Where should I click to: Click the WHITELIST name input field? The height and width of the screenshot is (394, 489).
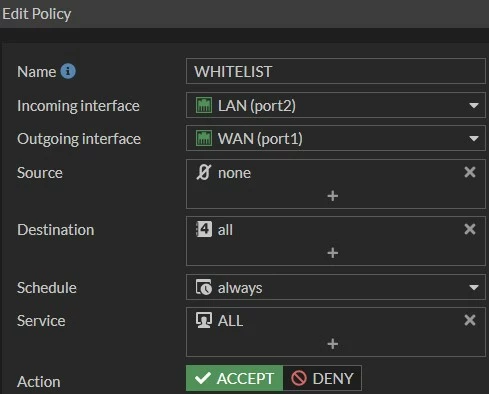pyautogui.click(x=336, y=71)
